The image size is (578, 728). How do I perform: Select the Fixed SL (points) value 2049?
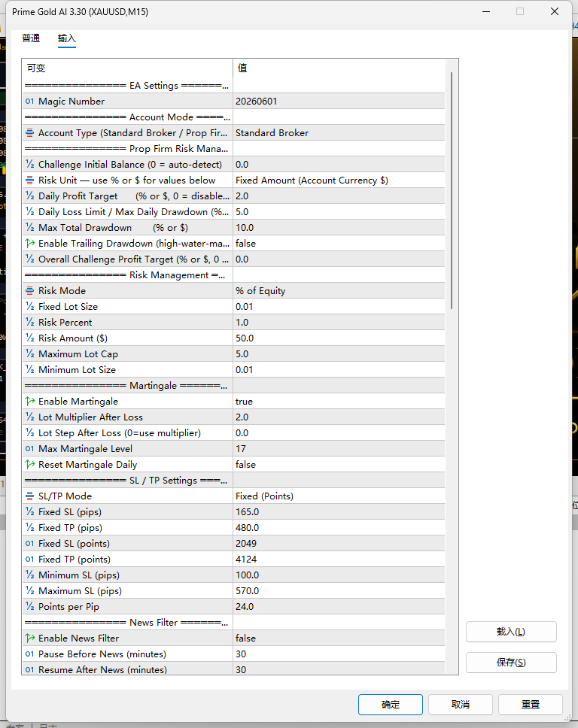point(339,543)
